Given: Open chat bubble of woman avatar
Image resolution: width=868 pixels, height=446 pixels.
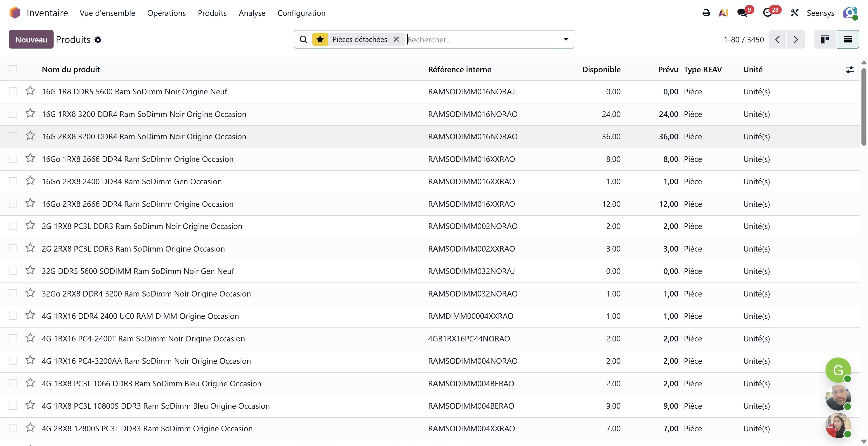Looking at the screenshot, I should pos(838,425).
